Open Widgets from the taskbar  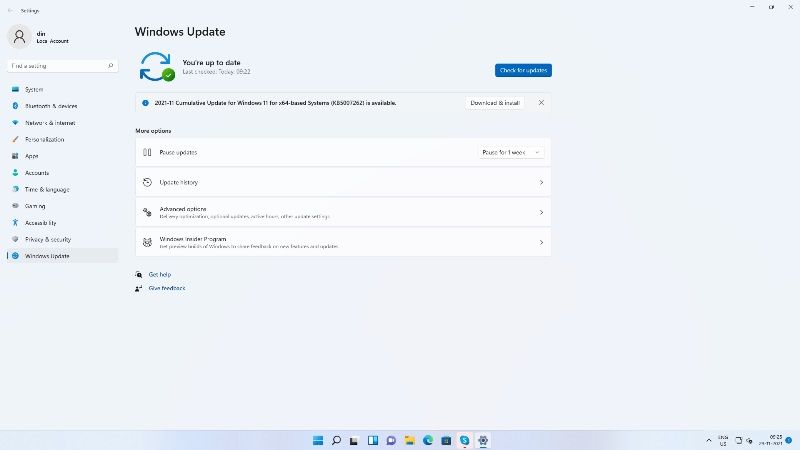point(373,440)
